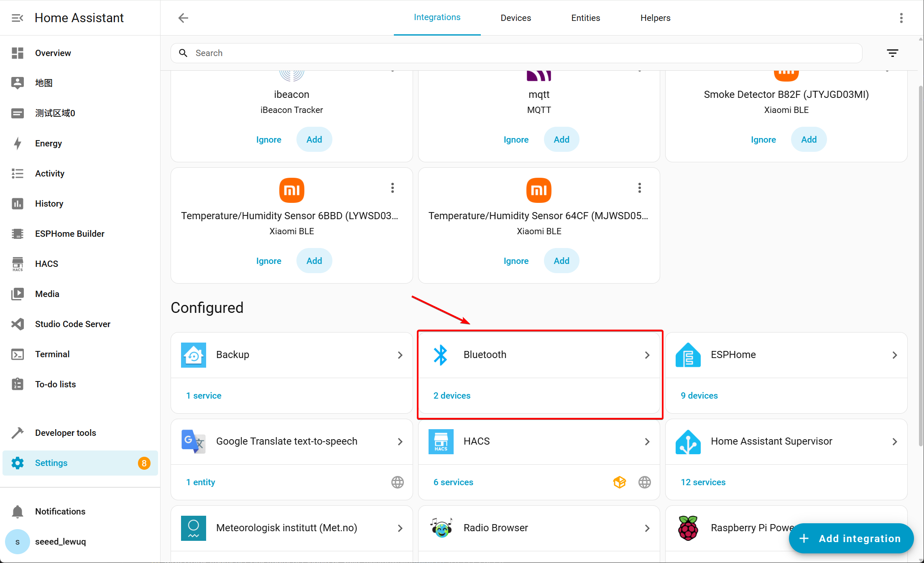Image resolution: width=924 pixels, height=563 pixels.
Task: Click the back arrow icon
Action: point(183,18)
